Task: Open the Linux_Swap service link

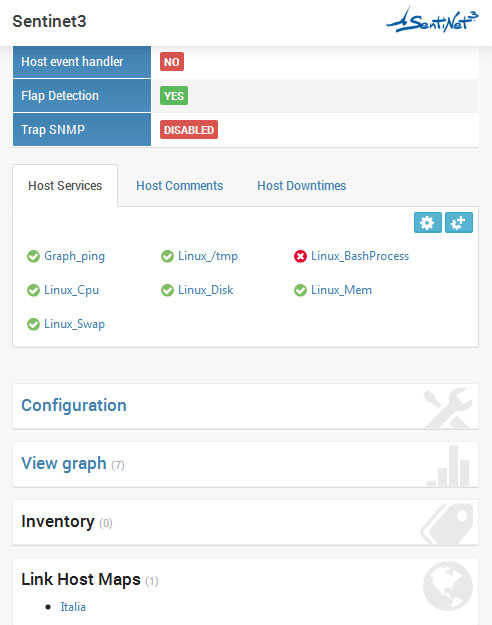Action: [75, 324]
